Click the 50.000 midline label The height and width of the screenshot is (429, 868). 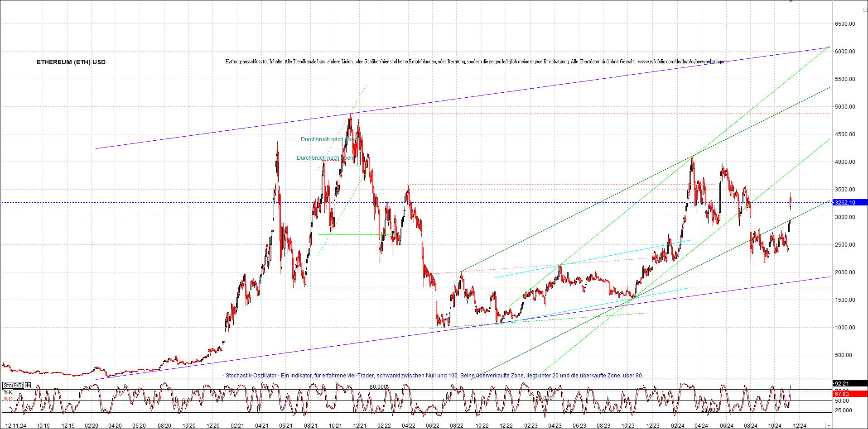tap(543, 398)
